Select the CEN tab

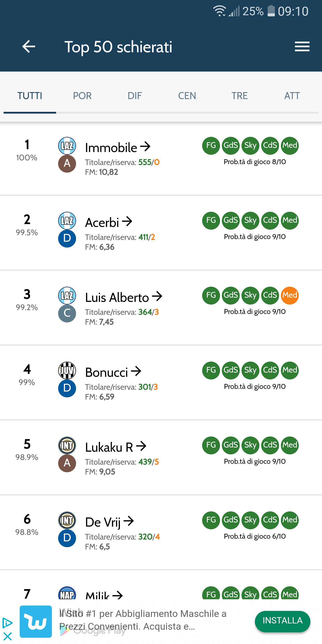(x=187, y=96)
